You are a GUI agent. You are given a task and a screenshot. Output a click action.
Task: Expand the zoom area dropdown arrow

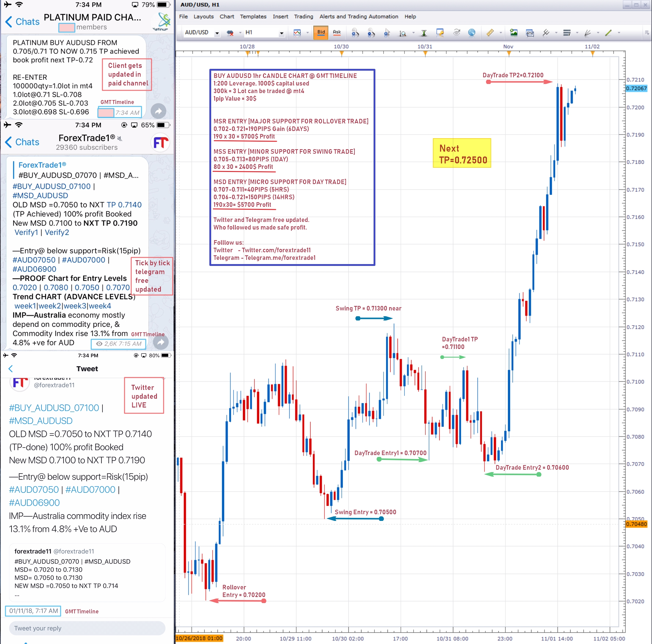[x=413, y=33]
